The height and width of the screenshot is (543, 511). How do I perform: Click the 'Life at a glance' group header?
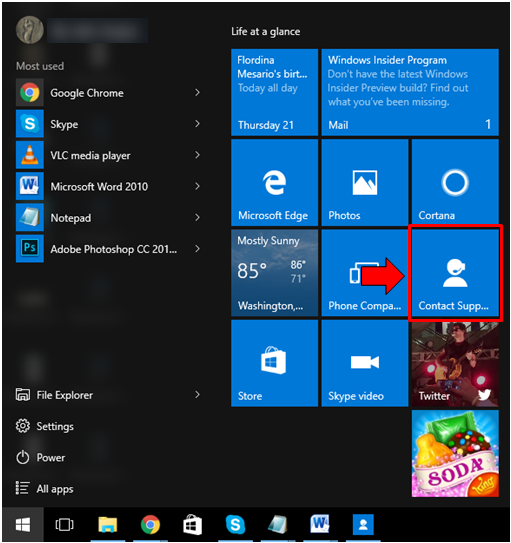click(266, 32)
